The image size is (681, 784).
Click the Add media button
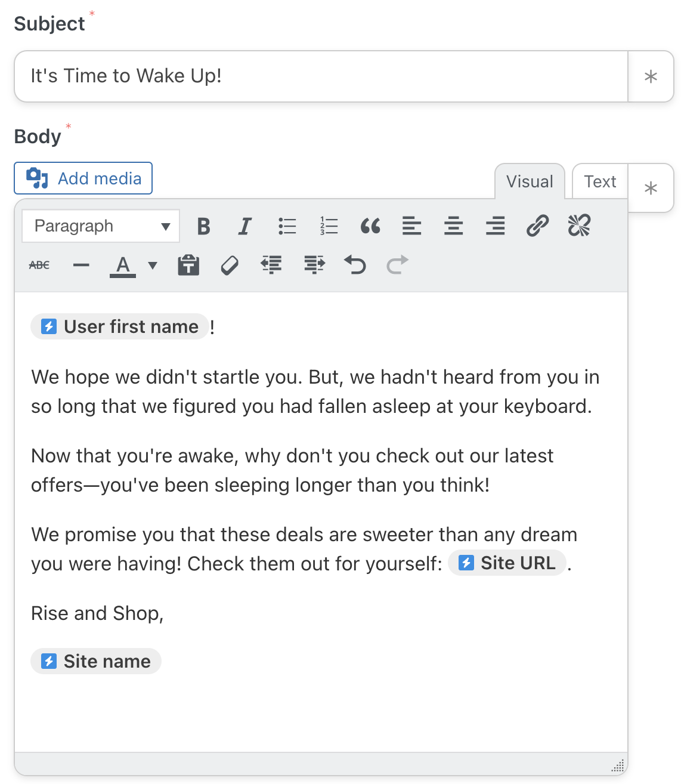[x=83, y=178]
